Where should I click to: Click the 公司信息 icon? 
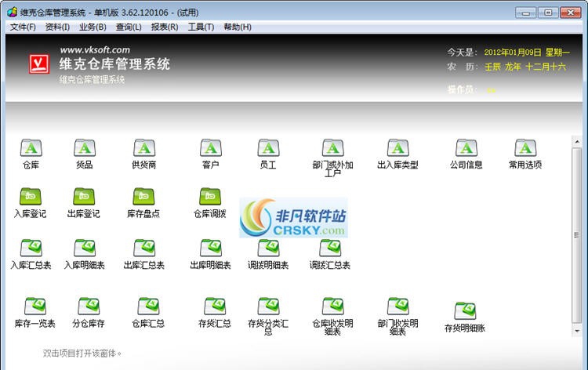(x=466, y=148)
